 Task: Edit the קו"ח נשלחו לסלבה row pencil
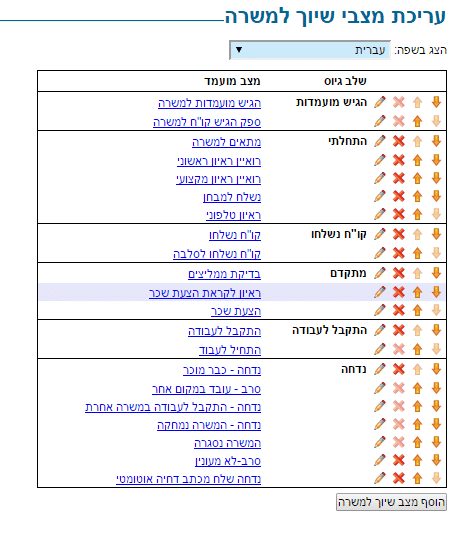380,253
